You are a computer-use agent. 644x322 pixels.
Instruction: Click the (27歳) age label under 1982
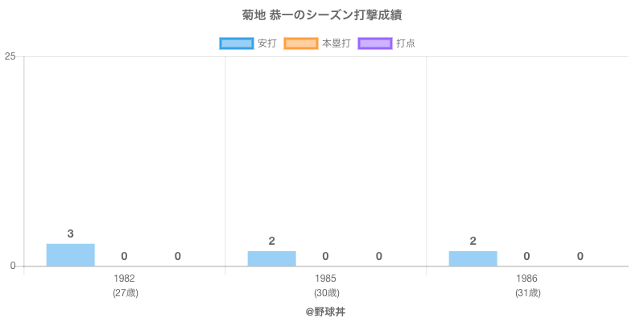(x=125, y=293)
